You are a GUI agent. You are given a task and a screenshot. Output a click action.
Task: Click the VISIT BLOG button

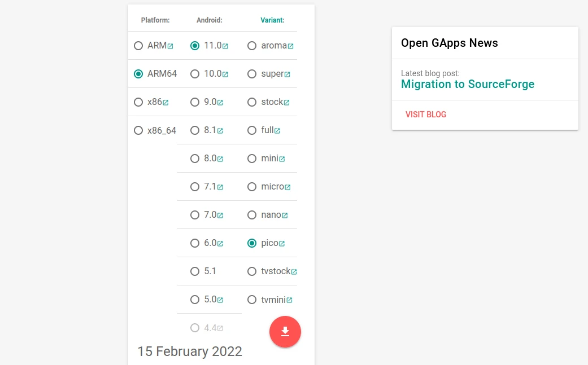point(426,115)
